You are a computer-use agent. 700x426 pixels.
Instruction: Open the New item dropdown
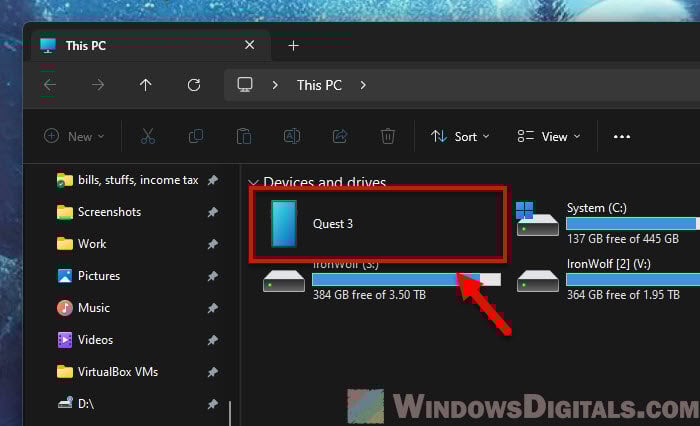click(74, 136)
